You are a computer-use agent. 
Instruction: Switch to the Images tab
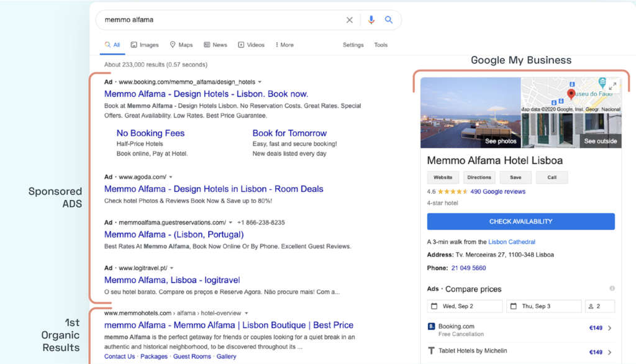pos(145,45)
